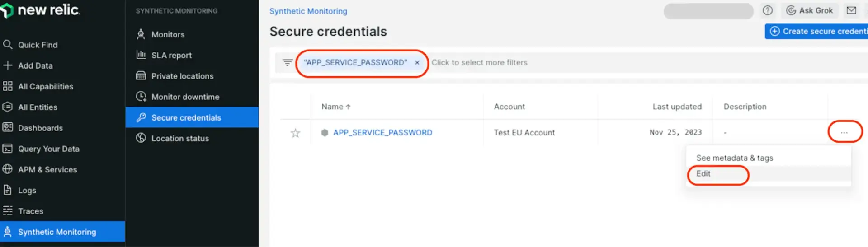Click the Synthetic Monitoring breadcrumb link
Viewport: 868px width, 247px height.
[x=308, y=11]
